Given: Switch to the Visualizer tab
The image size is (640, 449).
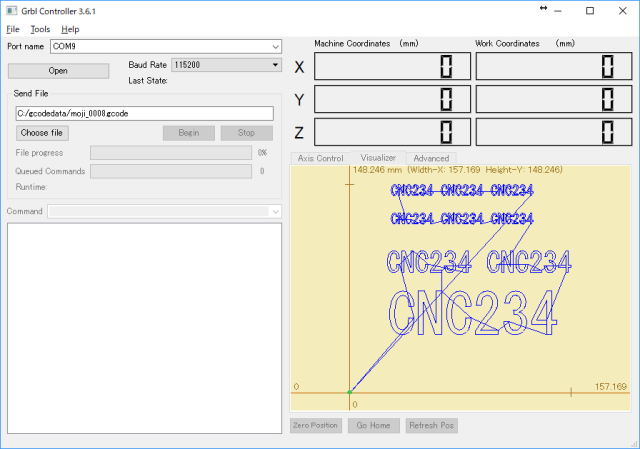Looking at the screenshot, I should [378, 158].
